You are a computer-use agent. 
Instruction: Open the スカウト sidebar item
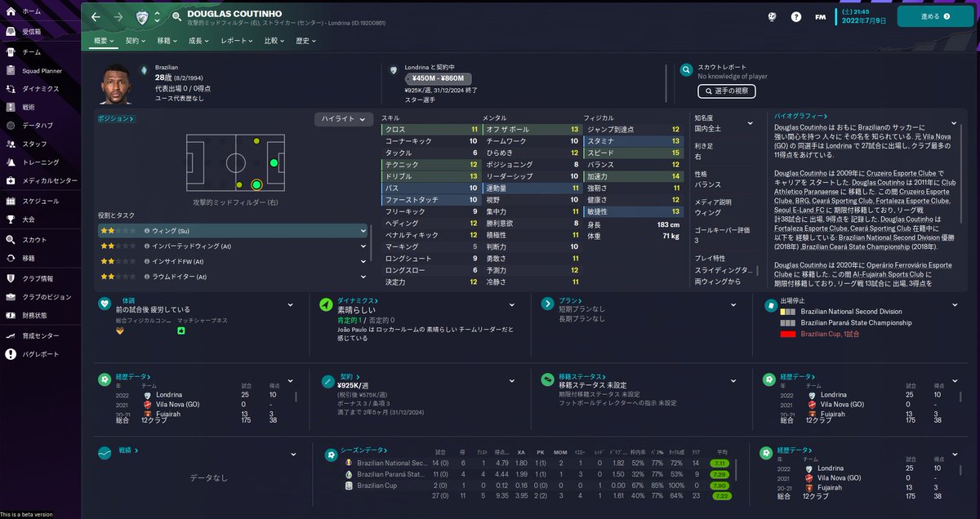tap(33, 240)
